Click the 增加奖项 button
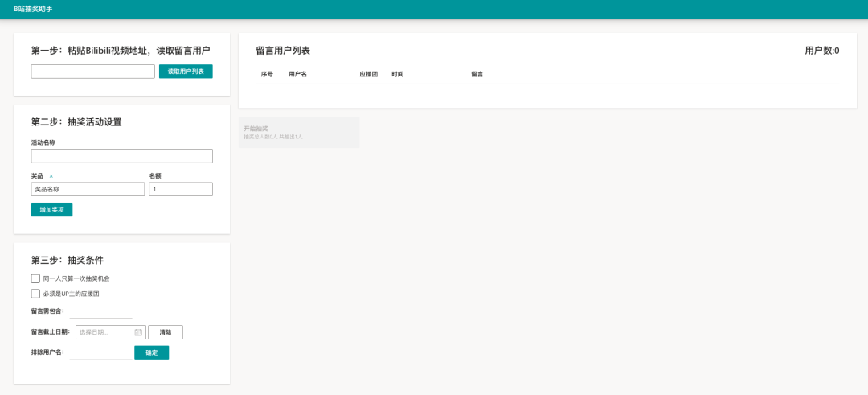 coord(51,210)
